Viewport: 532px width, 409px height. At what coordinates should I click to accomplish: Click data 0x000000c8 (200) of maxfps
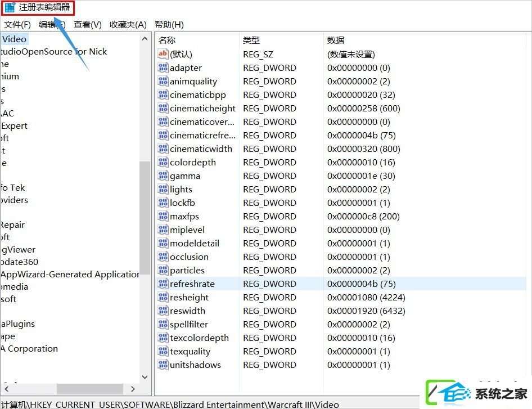(363, 216)
